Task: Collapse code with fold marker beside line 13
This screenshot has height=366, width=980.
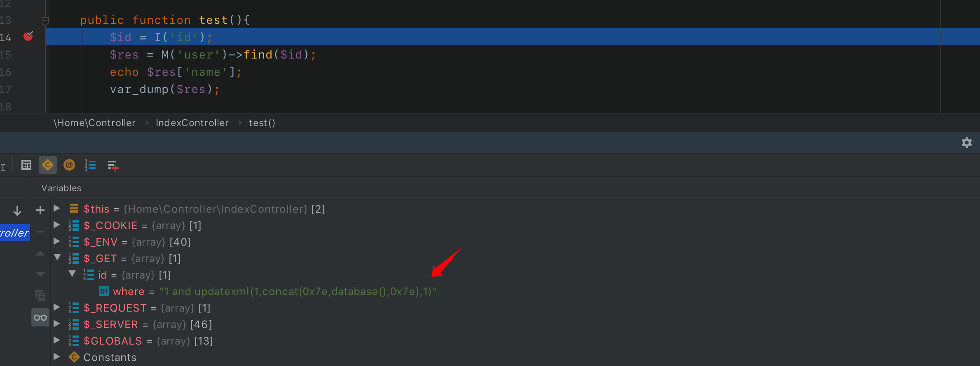Action: click(x=45, y=20)
